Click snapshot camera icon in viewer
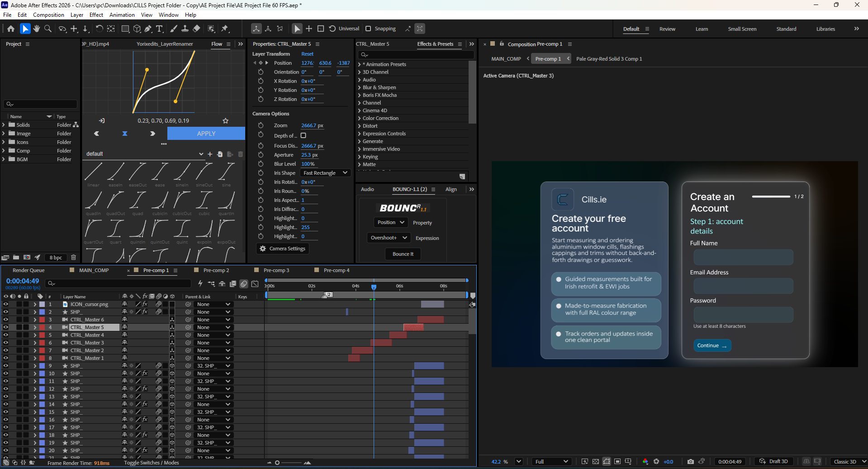This screenshot has width=868, height=469. pyautogui.click(x=691, y=462)
